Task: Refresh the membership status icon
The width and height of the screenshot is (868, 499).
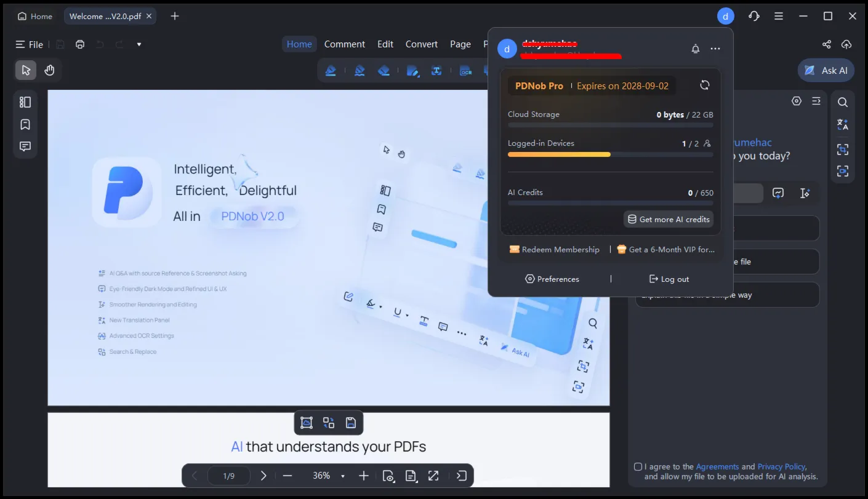Action: (x=705, y=86)
